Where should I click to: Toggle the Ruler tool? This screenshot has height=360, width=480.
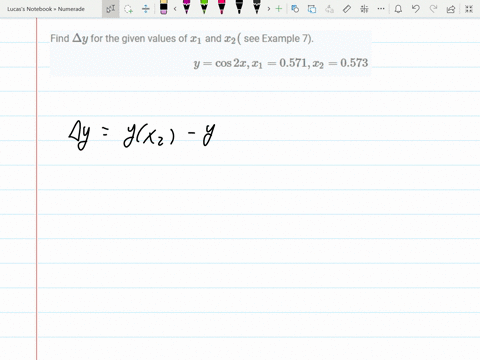pyautogui.click(x=347, y=9)
